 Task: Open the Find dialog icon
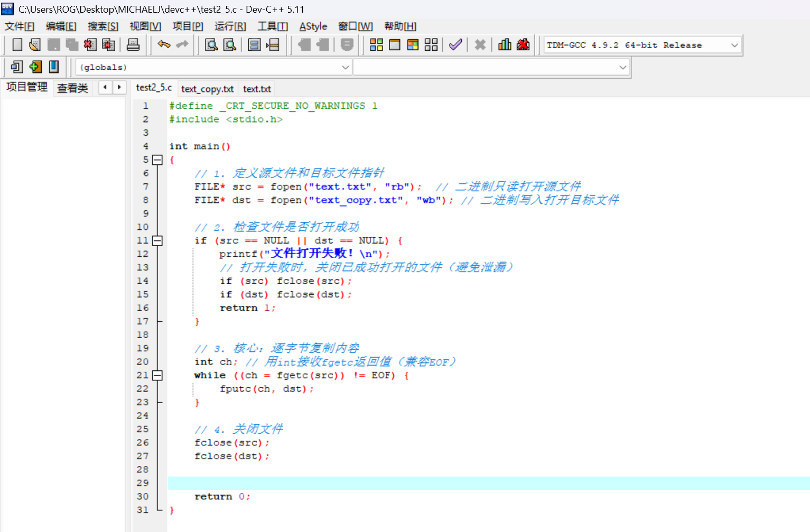211,45
